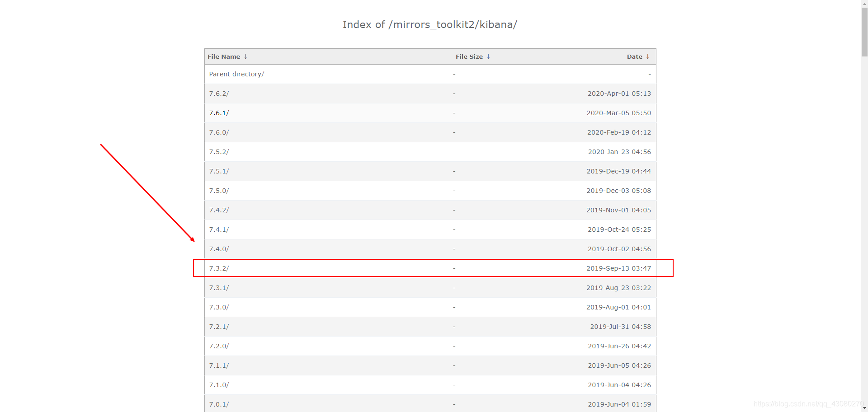This screenshot has height=412, width=868.
Task: Click the date 2019-Dec-03 05:08
Action: (619, 191)
